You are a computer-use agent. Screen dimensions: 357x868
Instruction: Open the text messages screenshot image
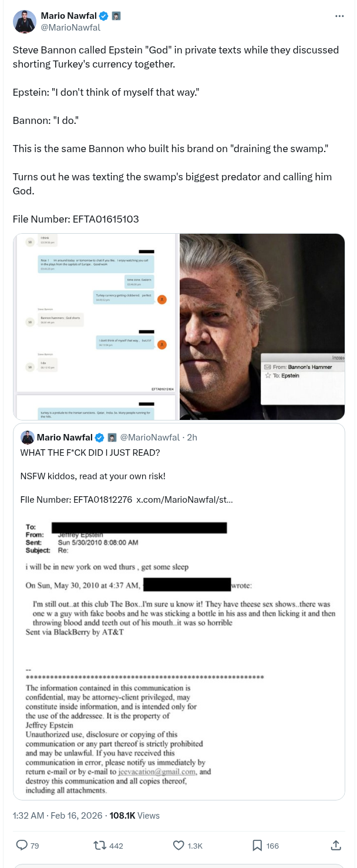coord(96,327)
